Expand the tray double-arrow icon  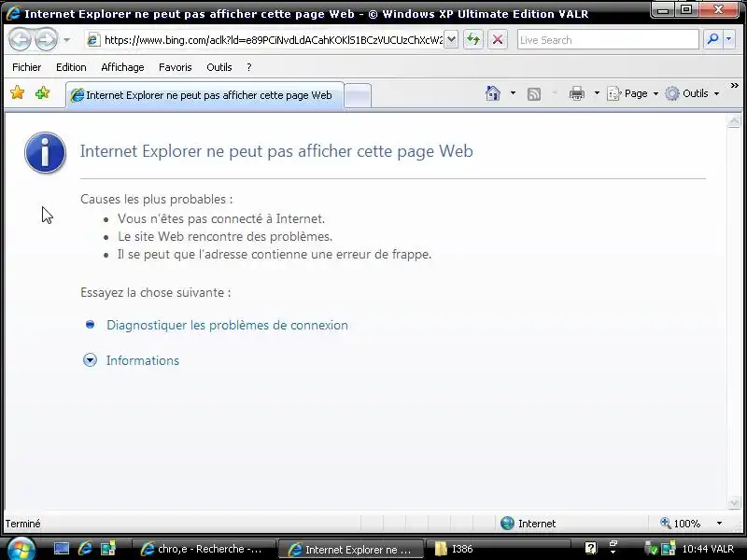(x=613, y=548)
